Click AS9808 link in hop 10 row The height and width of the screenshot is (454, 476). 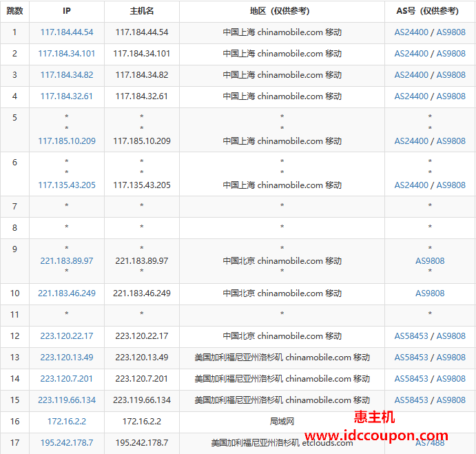click(430, 293)
